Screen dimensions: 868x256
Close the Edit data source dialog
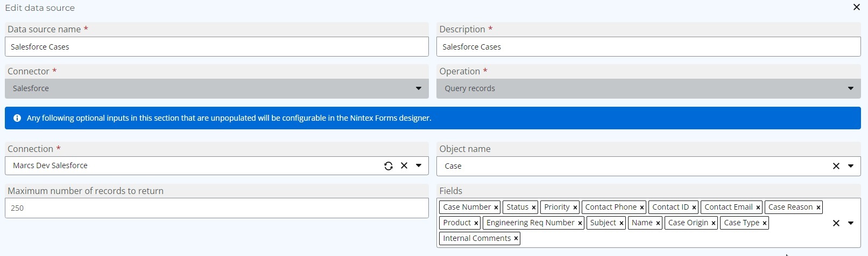pos(856,7)
